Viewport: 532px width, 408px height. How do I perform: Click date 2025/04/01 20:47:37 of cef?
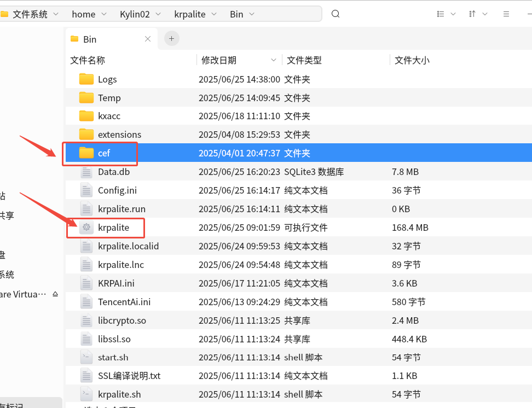click(239, 153)
